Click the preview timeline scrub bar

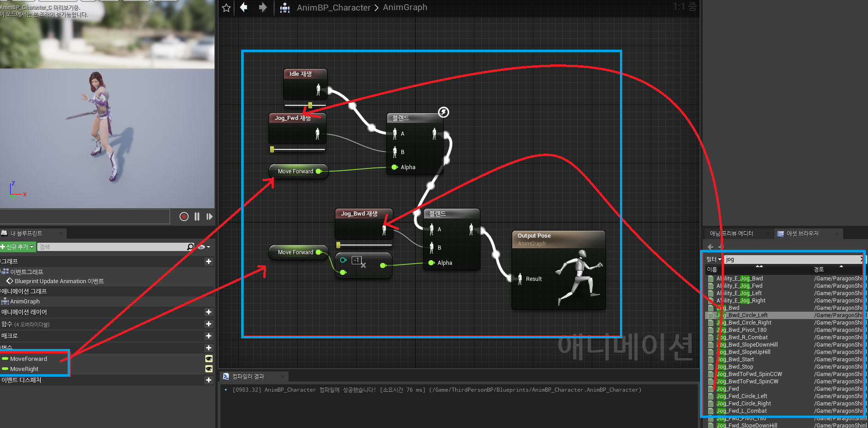tap(85, 217)
